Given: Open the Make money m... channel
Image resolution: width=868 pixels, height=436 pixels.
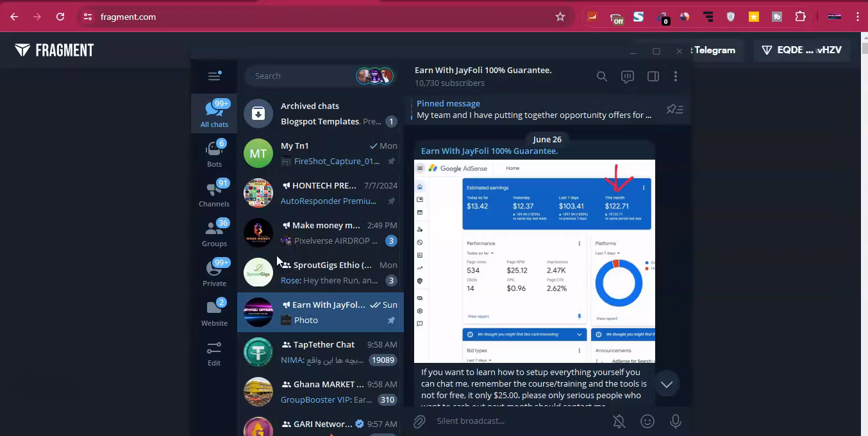Looking at the screenshot, I should 321,233.
